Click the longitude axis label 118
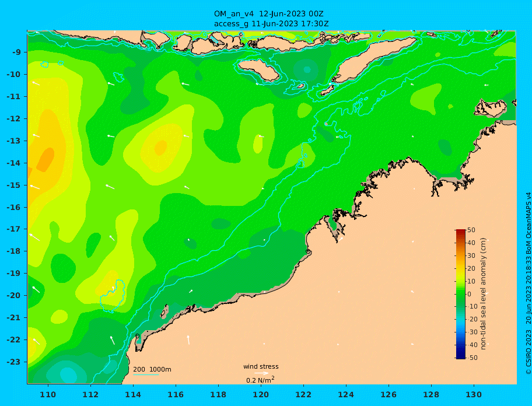Image resolution: width=532 pixels, height=406 pixels. pos(218,394)
